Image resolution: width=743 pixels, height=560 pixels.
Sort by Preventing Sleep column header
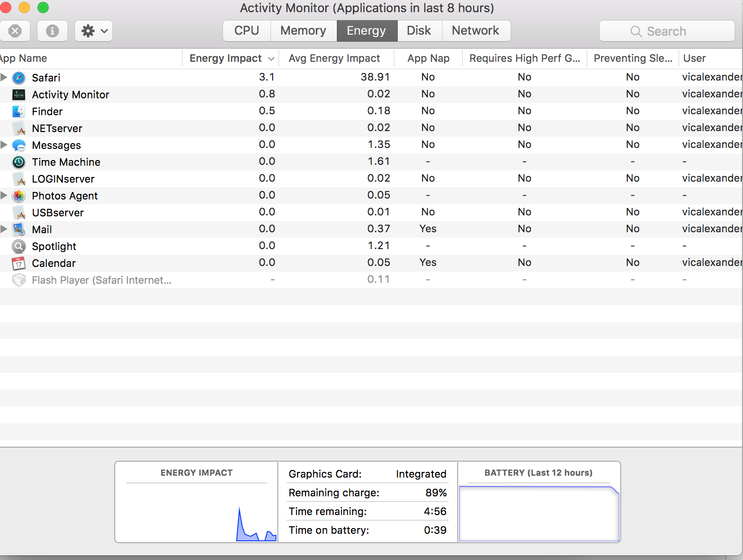tap(633, 59)
